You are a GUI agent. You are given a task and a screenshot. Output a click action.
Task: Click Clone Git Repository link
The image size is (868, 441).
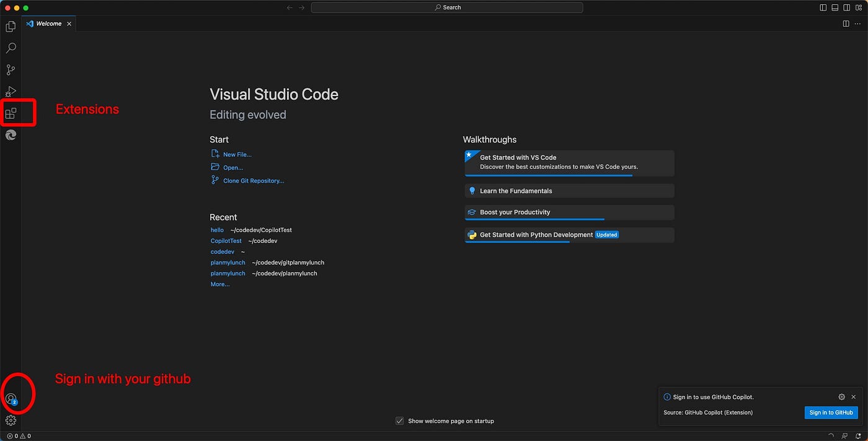pos(254,181)
